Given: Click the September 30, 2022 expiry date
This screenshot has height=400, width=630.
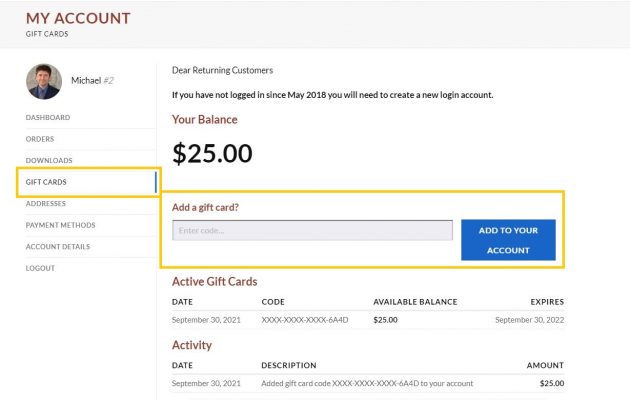Looking at the screenshot, I should tap(530, 320).
